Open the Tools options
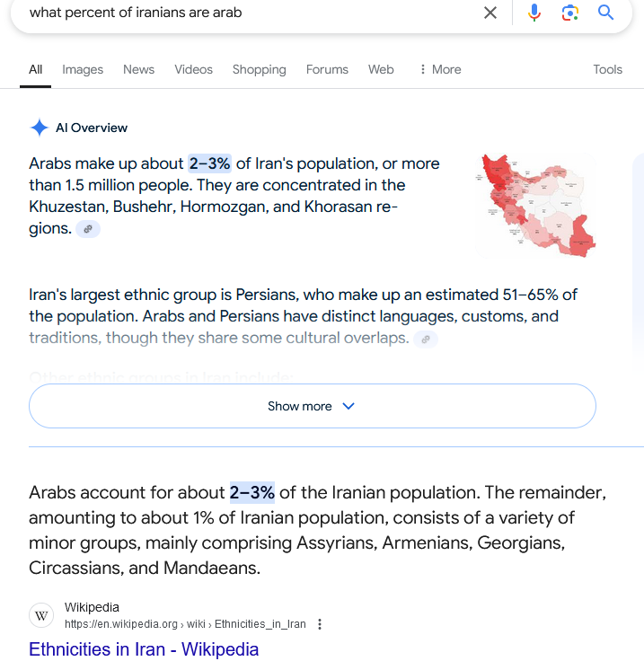Image resolution: width=644 pixels, height=670 pixels. (607, 69)
